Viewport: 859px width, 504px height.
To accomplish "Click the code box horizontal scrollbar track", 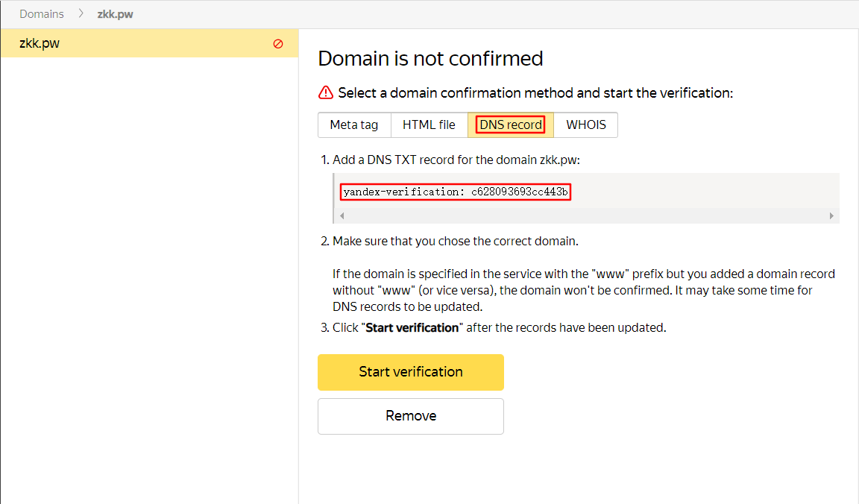I will 585,216.
